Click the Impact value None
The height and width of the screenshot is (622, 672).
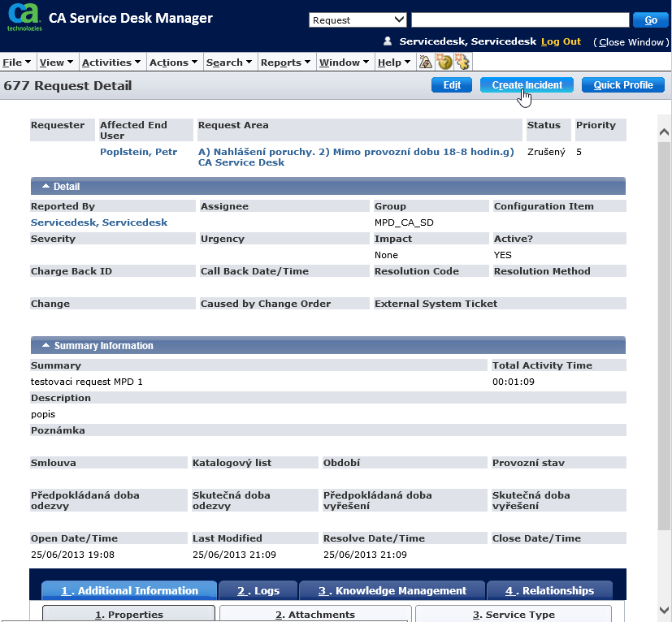pyautogui.click(x=386, y=255)
